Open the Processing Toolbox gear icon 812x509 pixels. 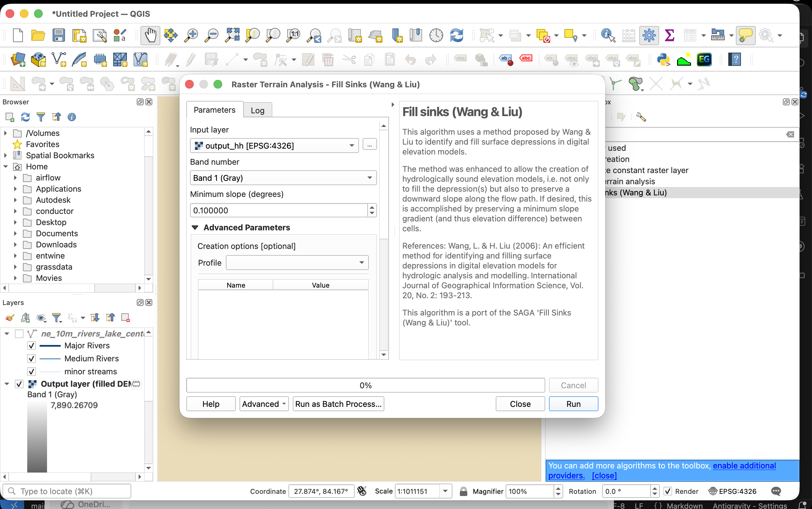(649, 35)
